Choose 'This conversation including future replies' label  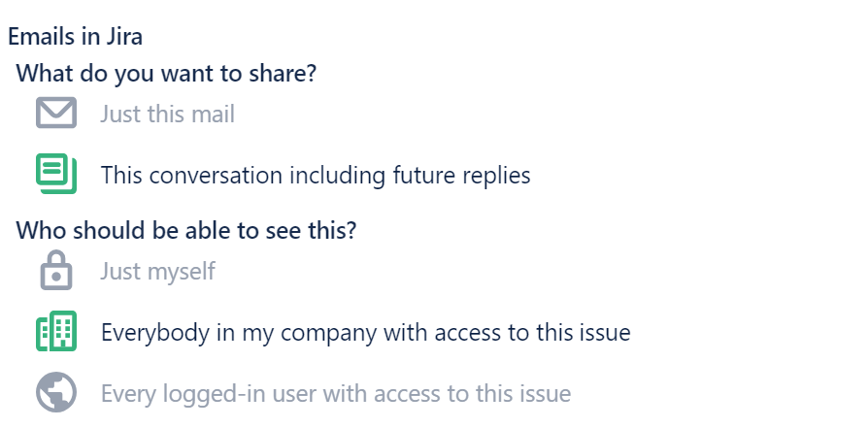coord(316,175)
